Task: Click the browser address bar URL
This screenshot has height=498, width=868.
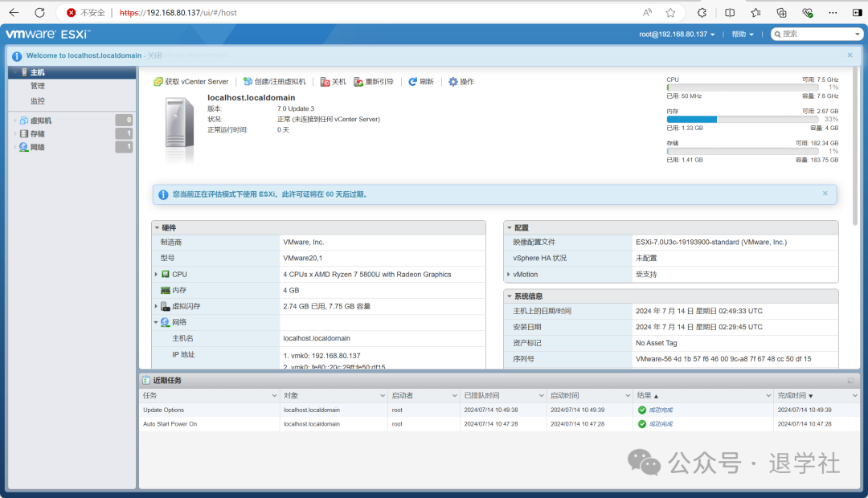Action: (178, 12)
